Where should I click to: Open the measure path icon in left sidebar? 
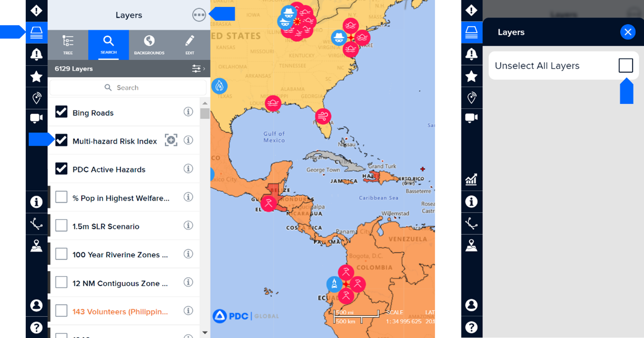pyautogui.click(x=36, y=224)
